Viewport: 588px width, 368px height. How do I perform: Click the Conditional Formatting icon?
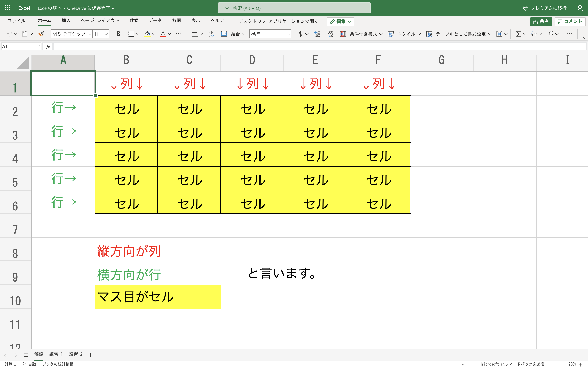pyautogui.click(x=343, y=34)
